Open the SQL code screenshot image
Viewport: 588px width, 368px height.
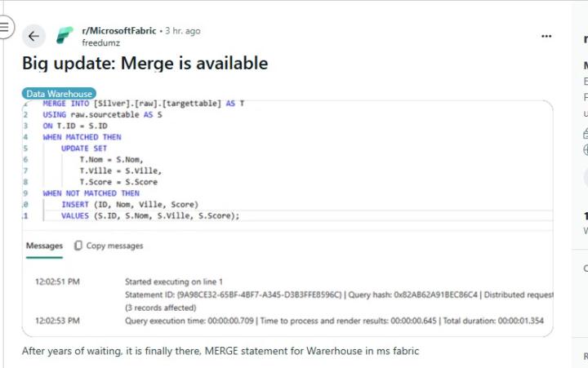[287, 218]
